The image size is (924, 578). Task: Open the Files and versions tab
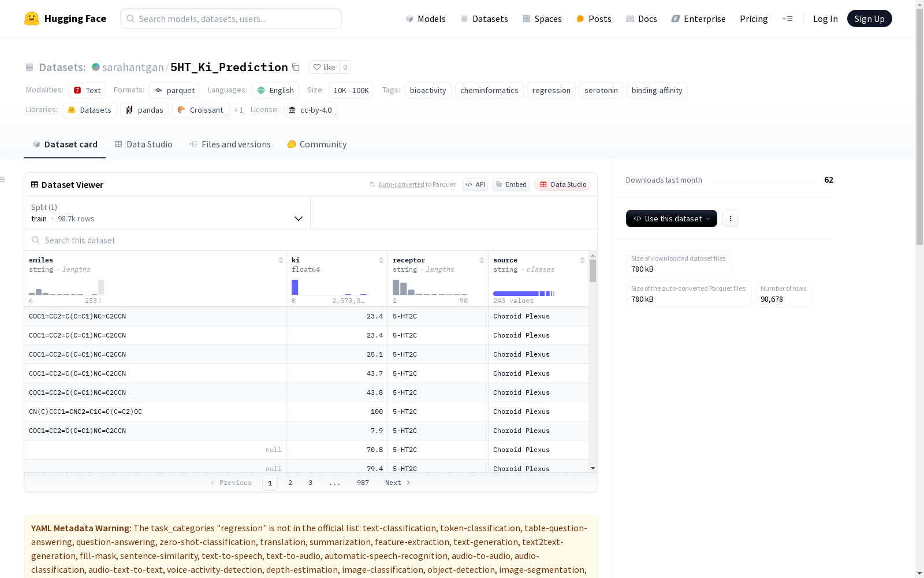point(230,144)
